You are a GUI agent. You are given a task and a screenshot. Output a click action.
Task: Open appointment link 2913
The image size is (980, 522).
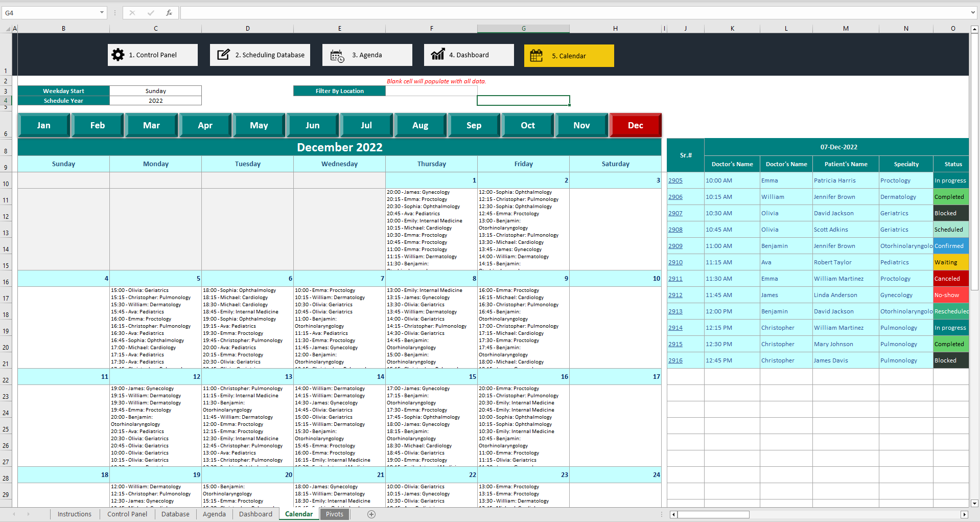(675, 311)
